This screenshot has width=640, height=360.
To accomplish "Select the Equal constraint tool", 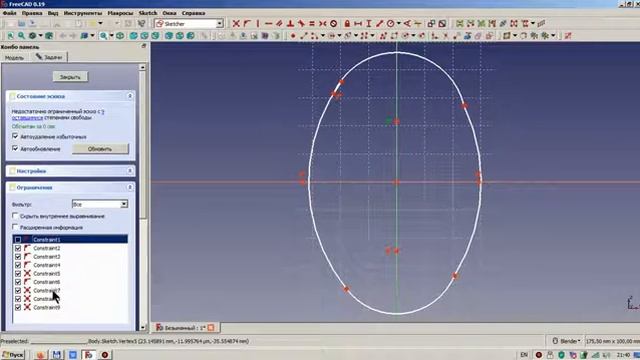I will point(312,24).
